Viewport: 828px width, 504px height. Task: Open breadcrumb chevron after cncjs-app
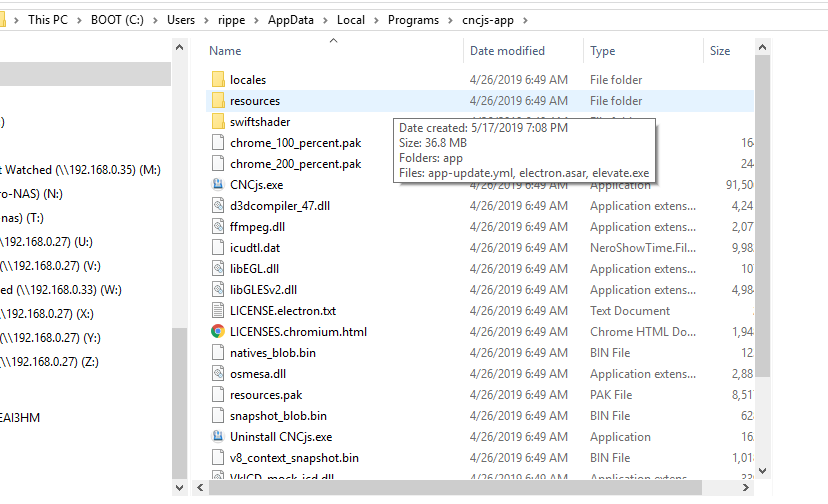[x=525, y=20]
